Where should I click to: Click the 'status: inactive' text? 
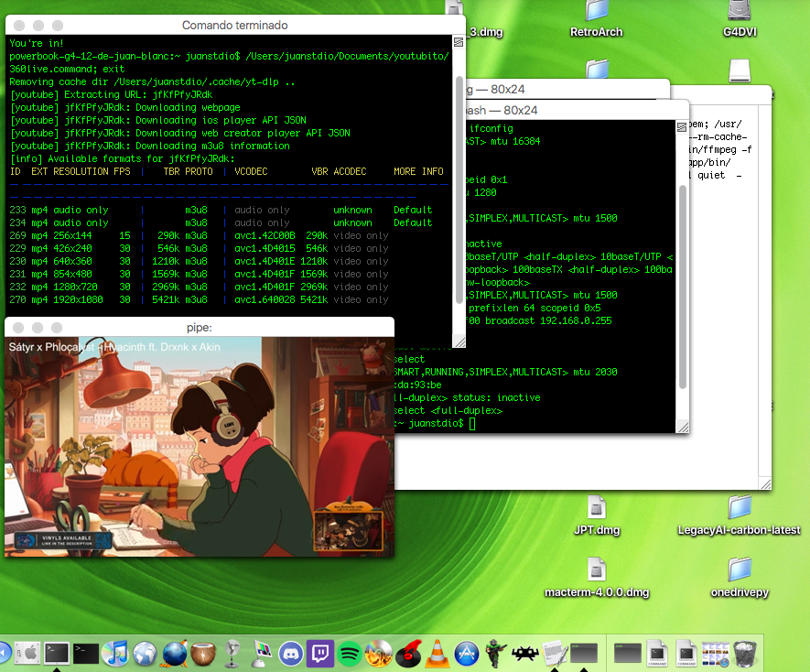[496, 397]
